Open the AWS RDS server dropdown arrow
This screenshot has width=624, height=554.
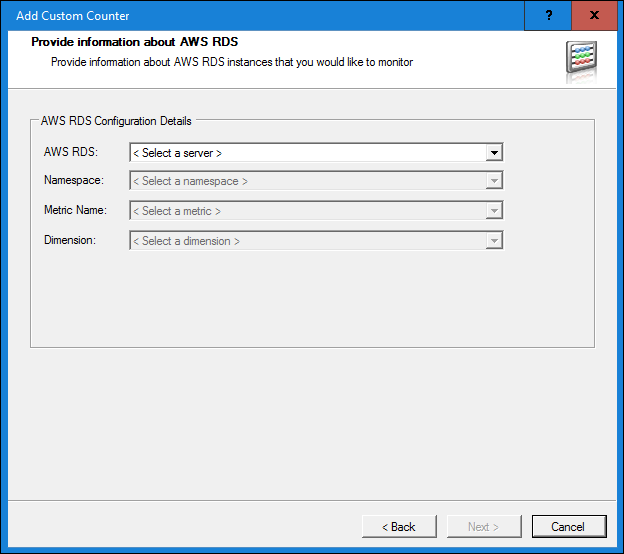pyautogui.click(x=493, y=153)
